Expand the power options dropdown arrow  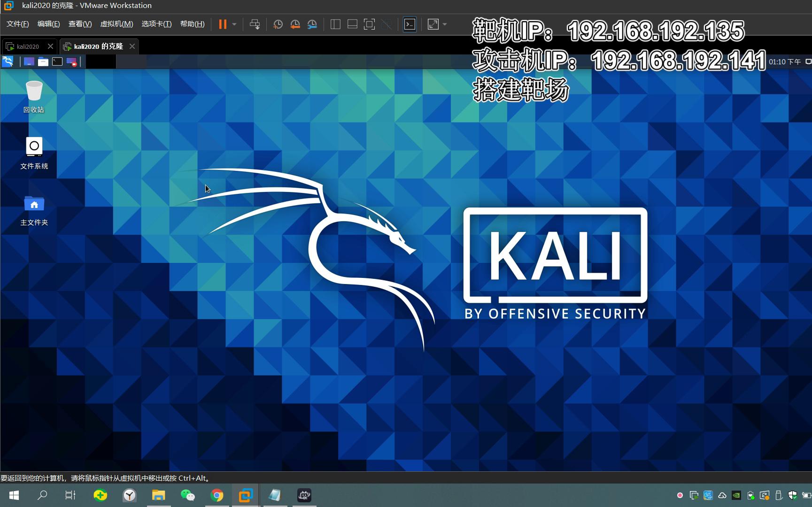click(x=234, y=24)
